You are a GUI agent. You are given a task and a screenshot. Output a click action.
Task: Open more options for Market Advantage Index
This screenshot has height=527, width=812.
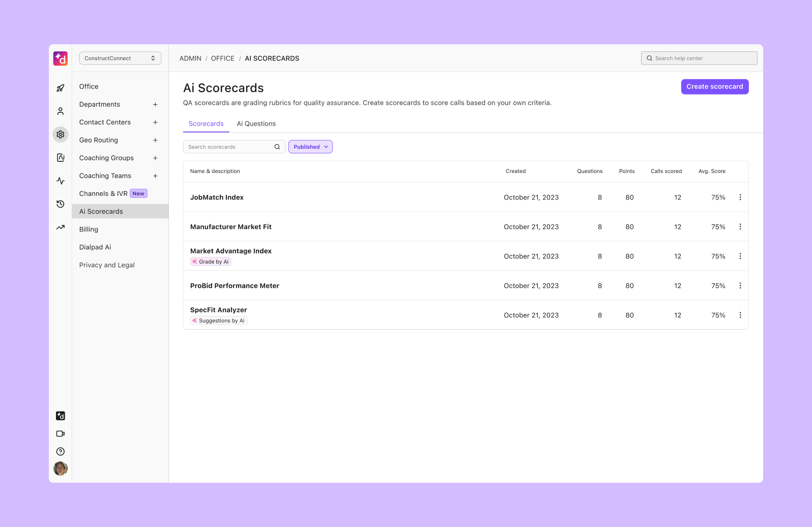tap(740, 256)
